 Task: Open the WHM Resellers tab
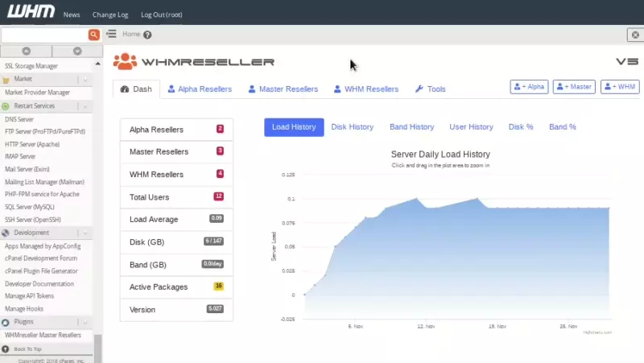pyautogui.click(x=366, y=89)
